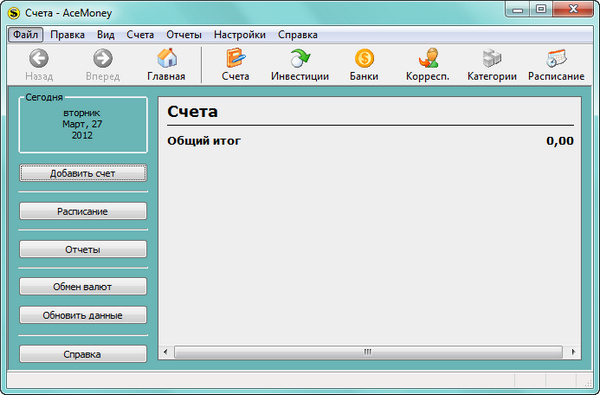Image resolution: width=600 pixels, height=395 pixels.
Task: Click the Добавить счет button
Action: pyautogui.click(x=83, y=173)
